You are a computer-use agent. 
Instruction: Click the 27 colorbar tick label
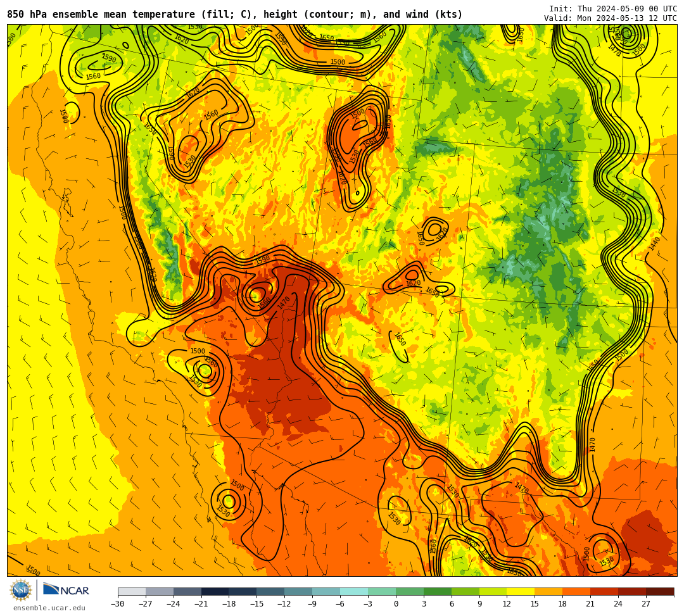point(646,604)
